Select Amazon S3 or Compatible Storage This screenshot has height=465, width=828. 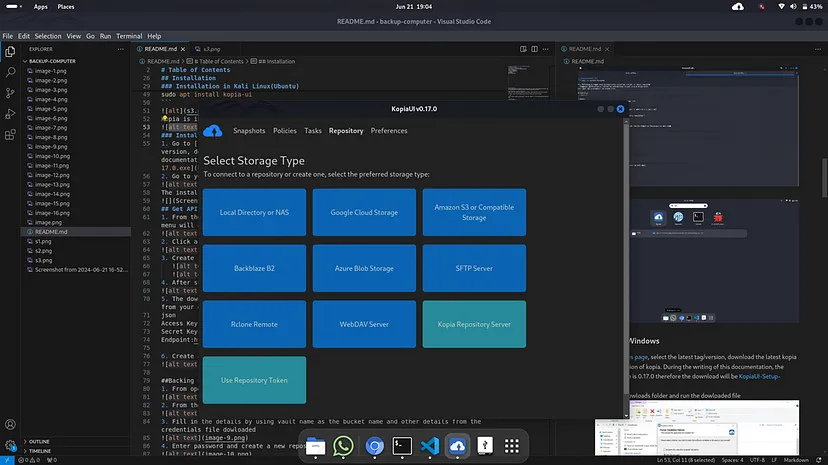[x=473, y=212]
